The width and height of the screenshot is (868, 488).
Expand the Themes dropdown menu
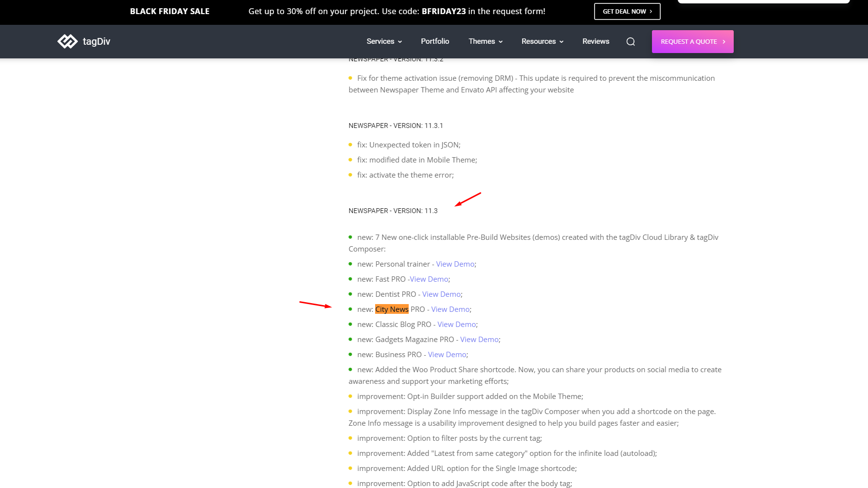[486, 41]
